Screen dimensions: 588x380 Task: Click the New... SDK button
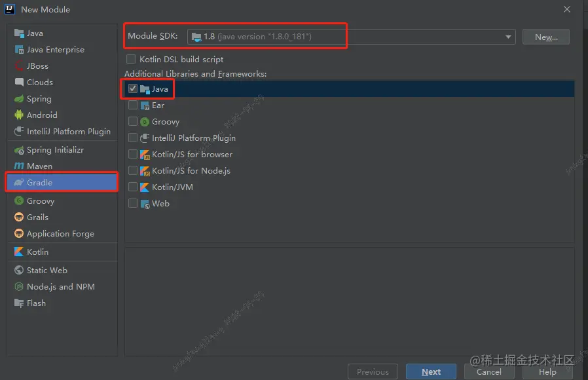[546, 37]
